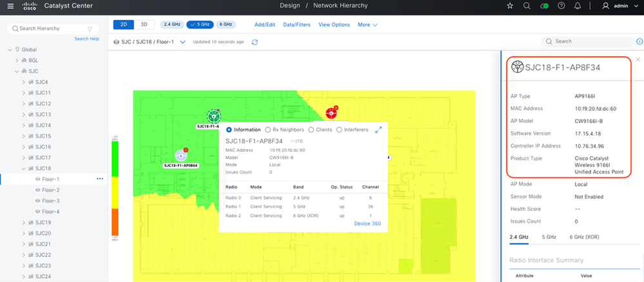Viewport: 644px width, 282px height.
Task: Expand the BGL site in hierarchy
Action: 18,60
